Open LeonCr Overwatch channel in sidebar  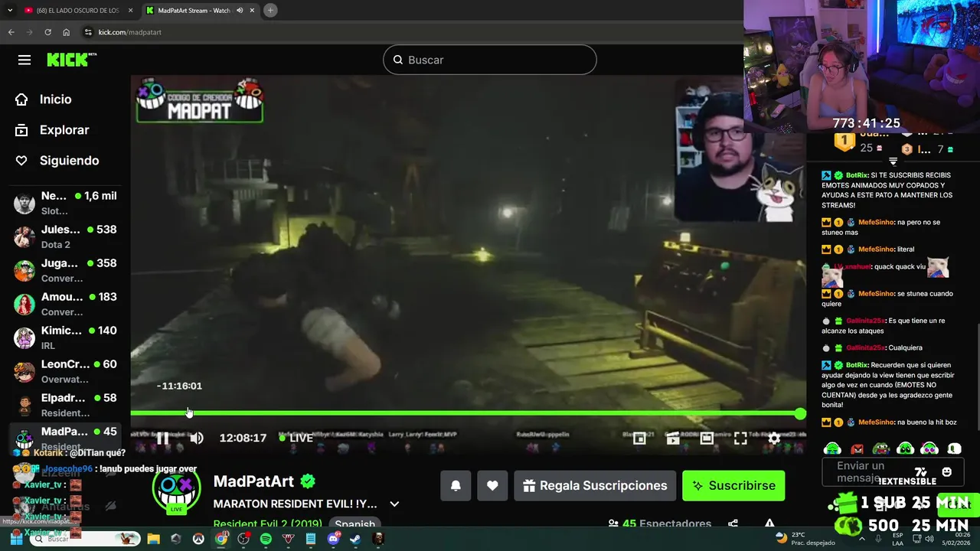click(x=66, y=371)
